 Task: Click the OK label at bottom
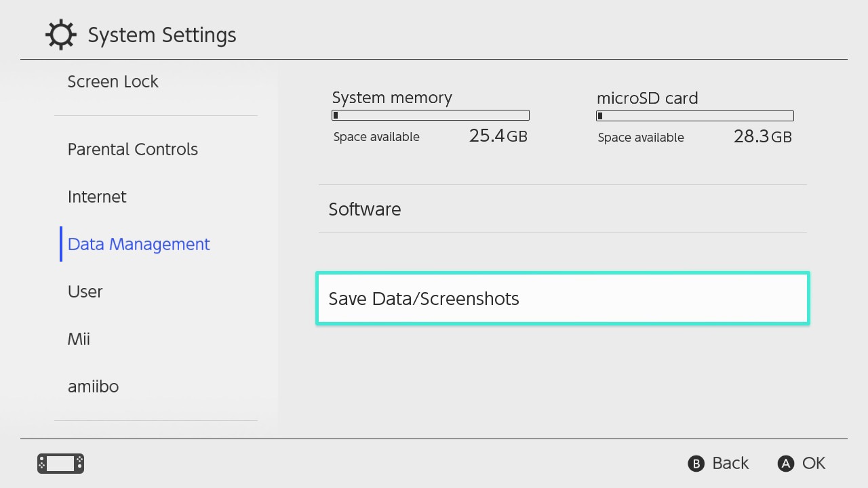(814, 464)
